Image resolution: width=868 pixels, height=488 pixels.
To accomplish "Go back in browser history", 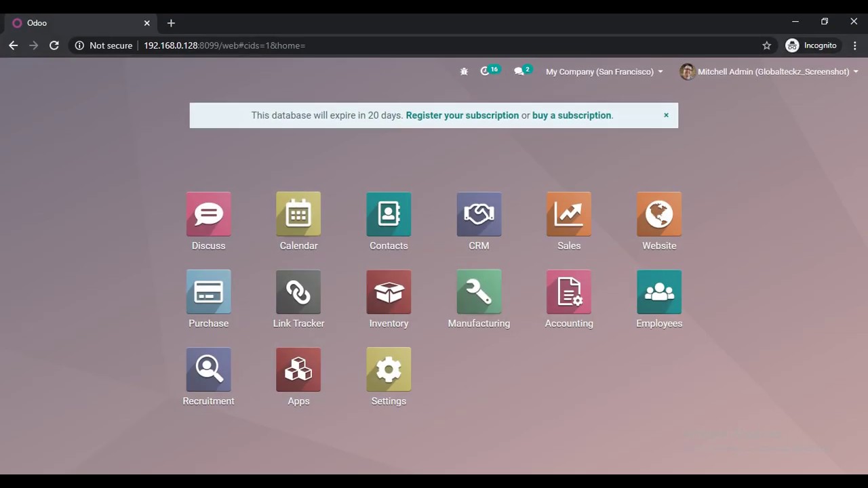I will pos(13,45).
